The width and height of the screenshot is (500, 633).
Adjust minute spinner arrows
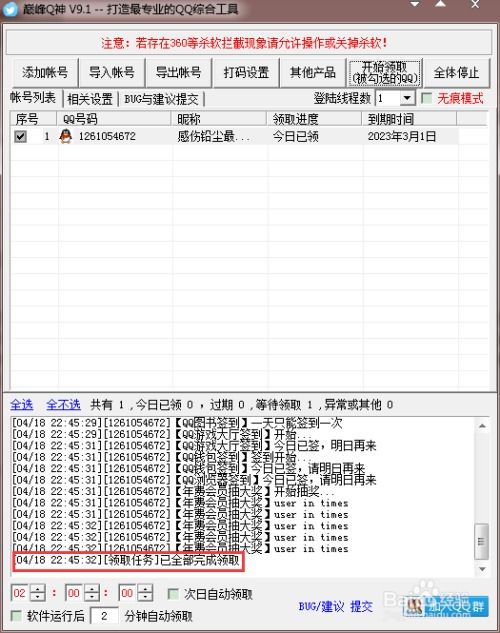92,593
